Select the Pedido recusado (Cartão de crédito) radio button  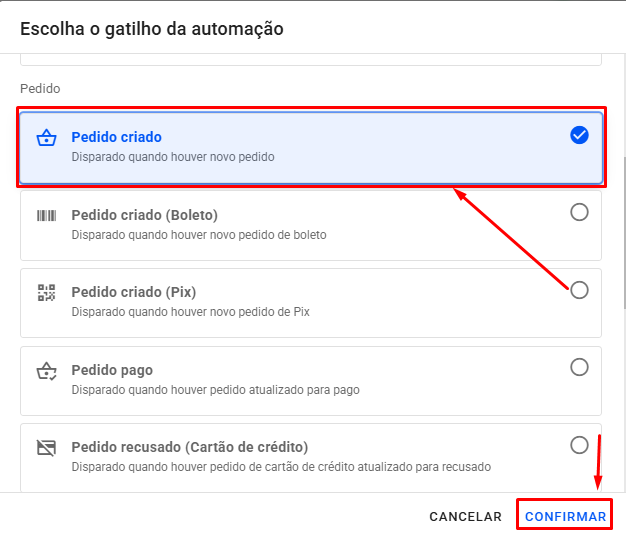point(579,445)
